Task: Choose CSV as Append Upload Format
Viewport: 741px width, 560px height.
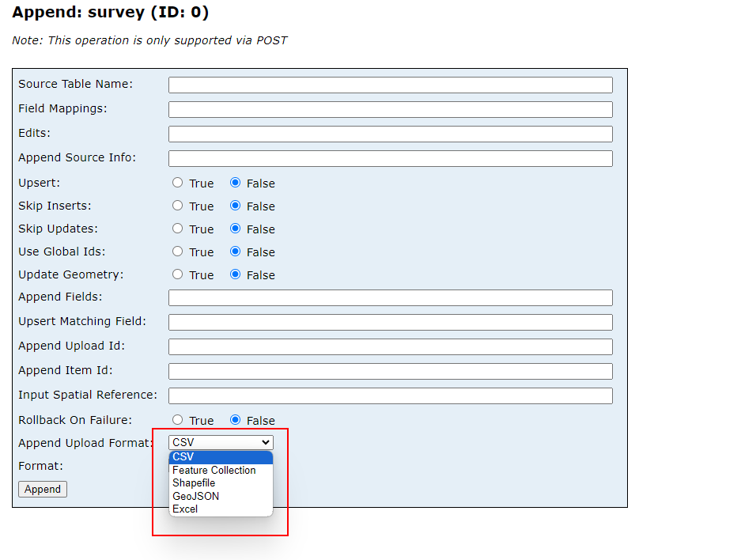Action: (183, 456)
